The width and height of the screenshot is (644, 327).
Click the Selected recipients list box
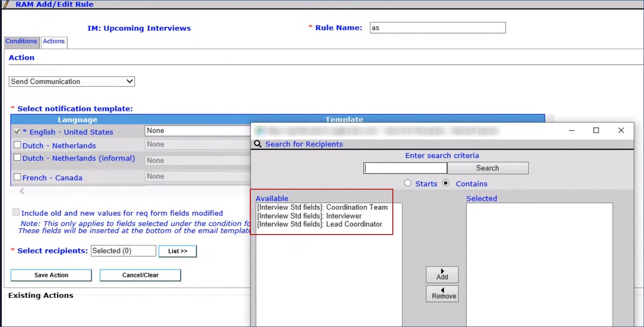point(540,265)
